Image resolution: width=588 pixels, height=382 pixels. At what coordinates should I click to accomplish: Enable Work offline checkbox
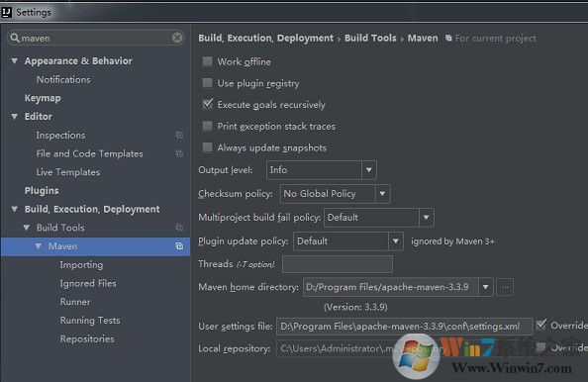coord(207,61)
